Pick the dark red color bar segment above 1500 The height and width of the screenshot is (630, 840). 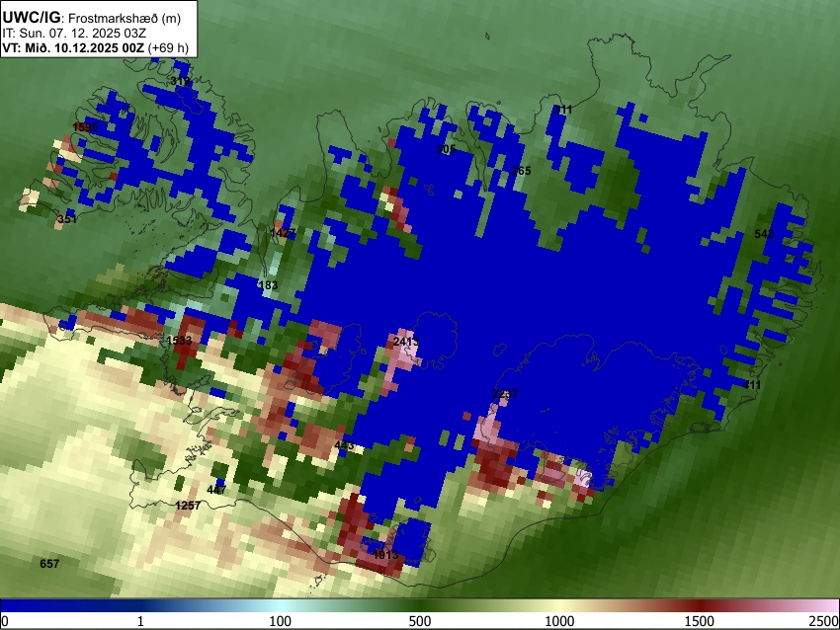(699, 606)
